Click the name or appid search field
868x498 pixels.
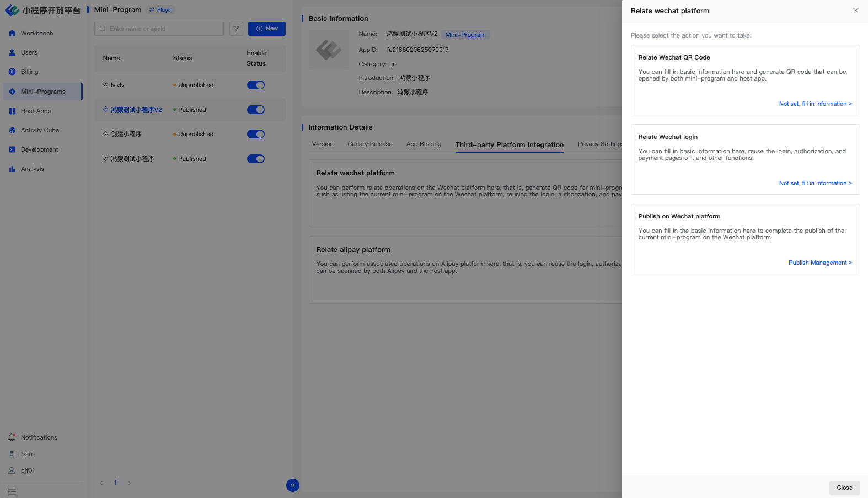[x=159, y=29]
